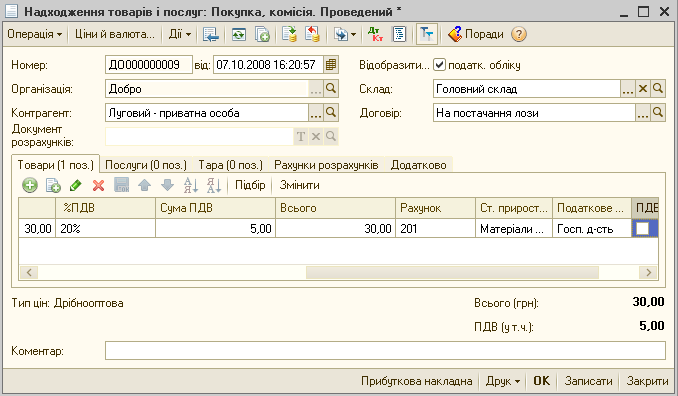Click the ellipsis button of Організація field
678x396 pixels.
pos(316,89)
